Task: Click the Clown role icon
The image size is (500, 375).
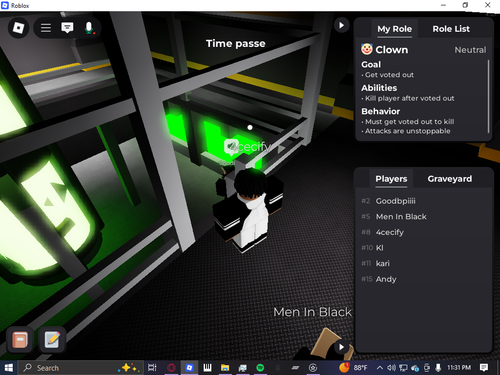Action: (367, 49)
